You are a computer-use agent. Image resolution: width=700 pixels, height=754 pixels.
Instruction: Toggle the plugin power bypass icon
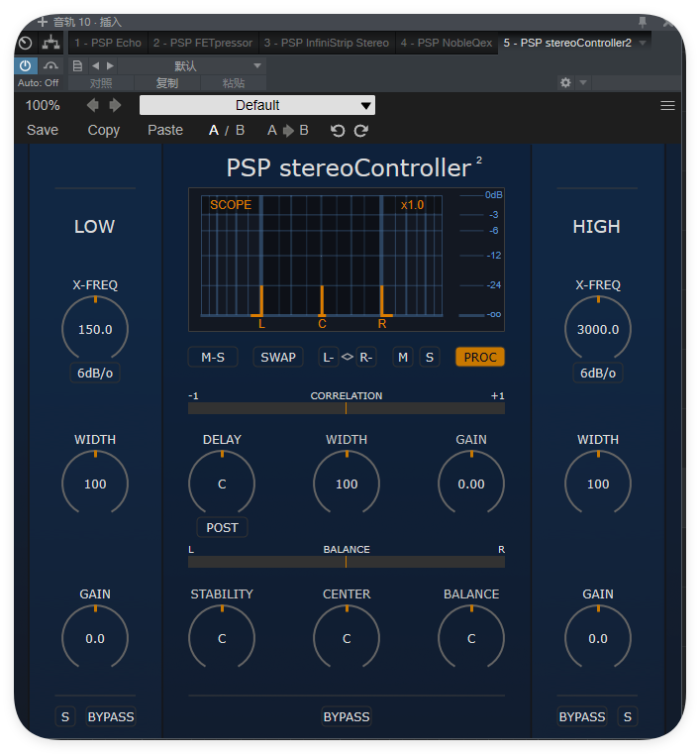point(26,65)
